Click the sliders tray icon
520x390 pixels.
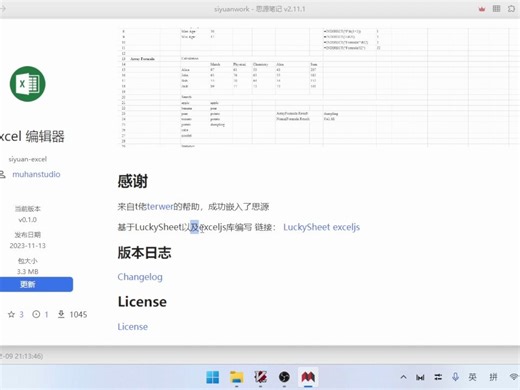click(x=438, y=377)
